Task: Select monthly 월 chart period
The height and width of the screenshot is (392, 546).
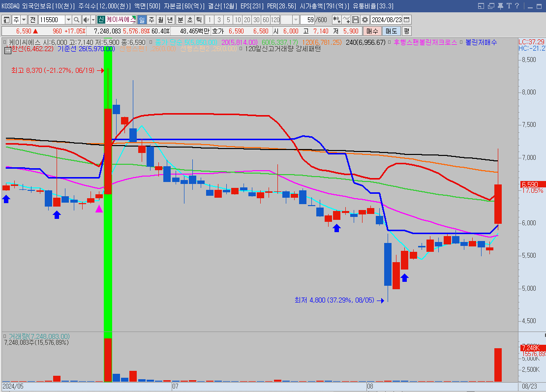Action: point(160,20)
